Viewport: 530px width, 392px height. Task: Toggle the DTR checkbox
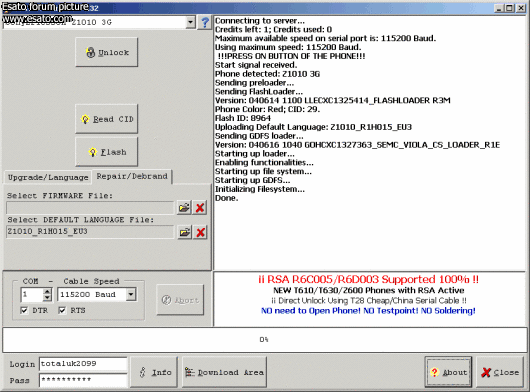click(x=24, y=310)
